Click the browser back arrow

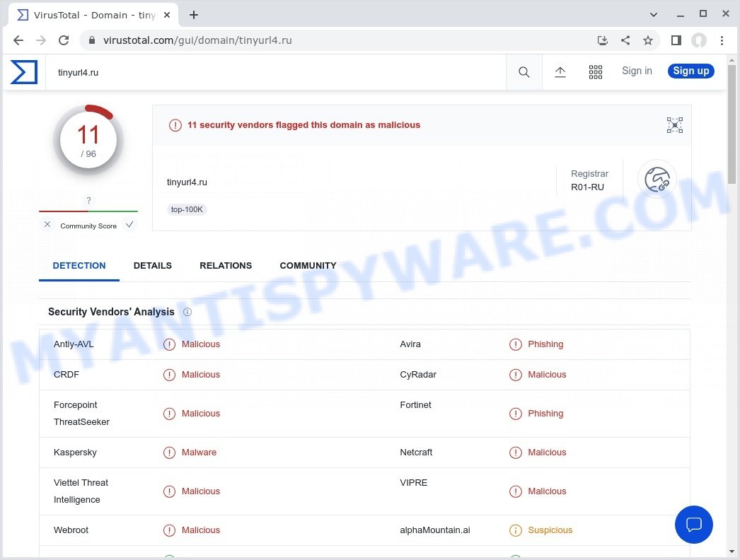[18, 40]
